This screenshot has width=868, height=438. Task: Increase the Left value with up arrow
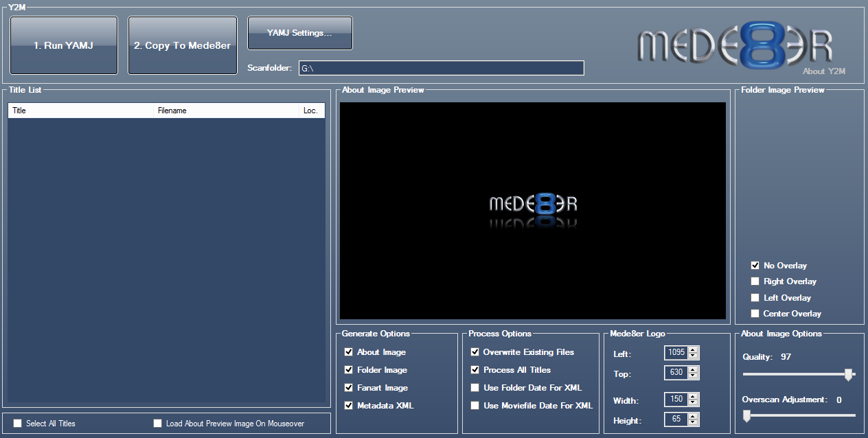(x=693, y=349)
